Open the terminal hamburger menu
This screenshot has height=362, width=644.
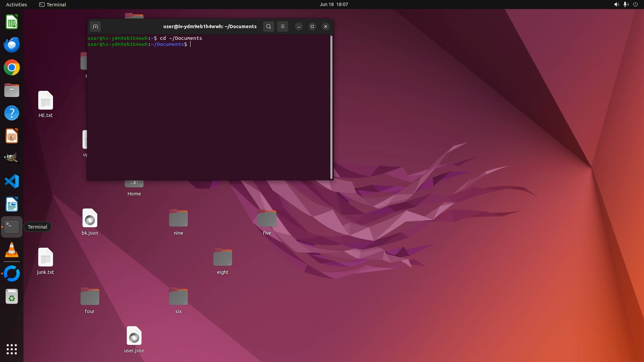point(283,26)
